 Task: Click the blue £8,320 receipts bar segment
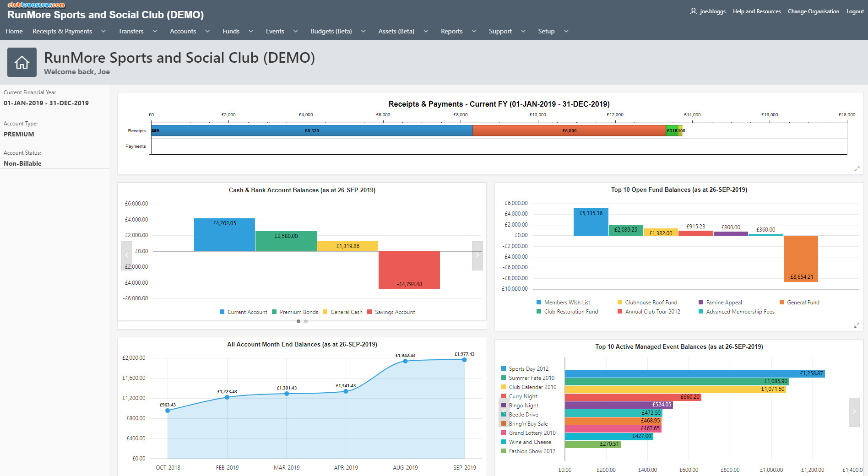pos(313,130)
